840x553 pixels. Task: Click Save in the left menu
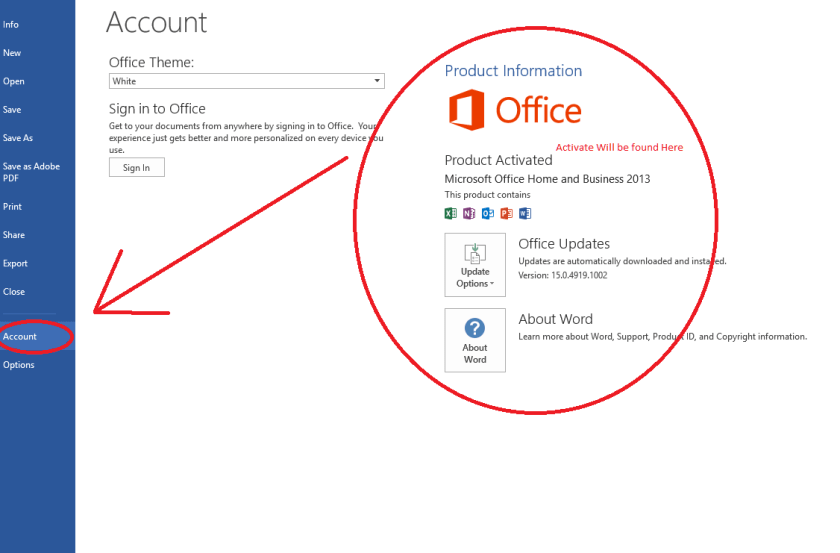point(12,110)
